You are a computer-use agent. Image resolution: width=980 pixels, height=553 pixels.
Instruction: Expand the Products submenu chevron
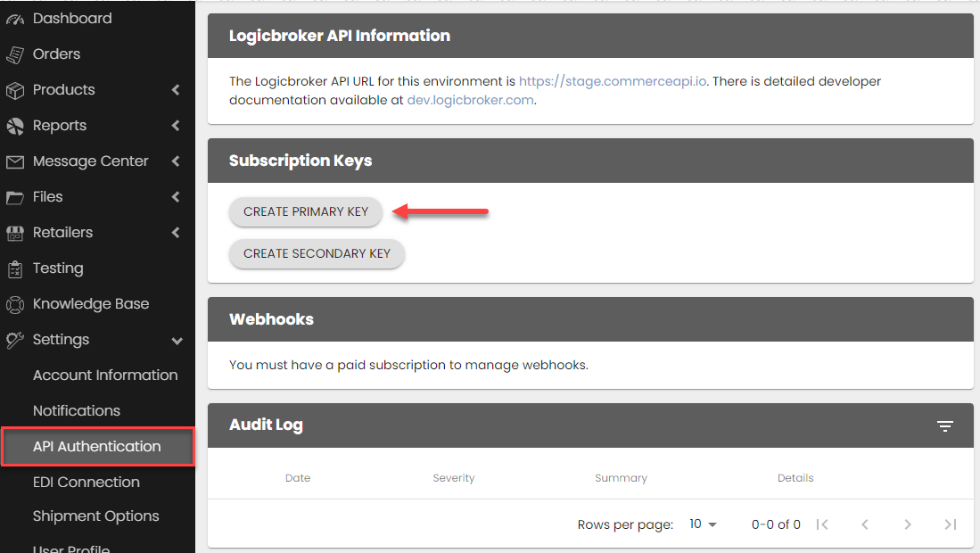point(176,90)
